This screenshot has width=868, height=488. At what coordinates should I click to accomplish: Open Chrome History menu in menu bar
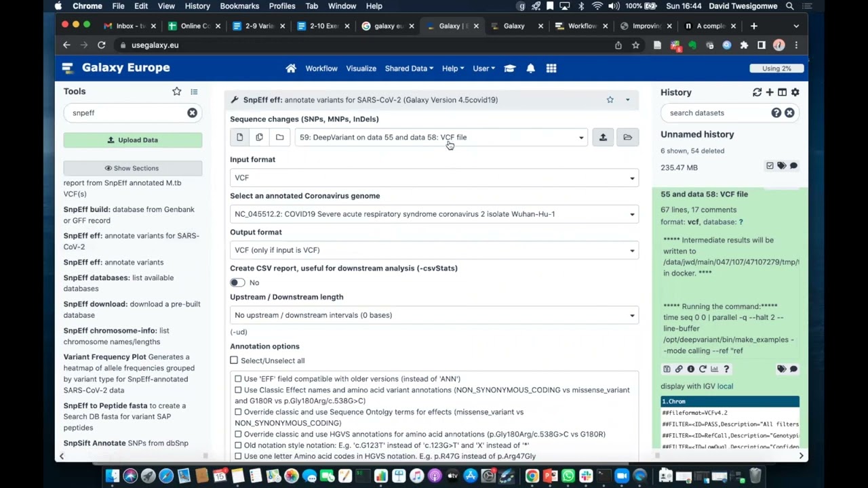coord(197,6)
